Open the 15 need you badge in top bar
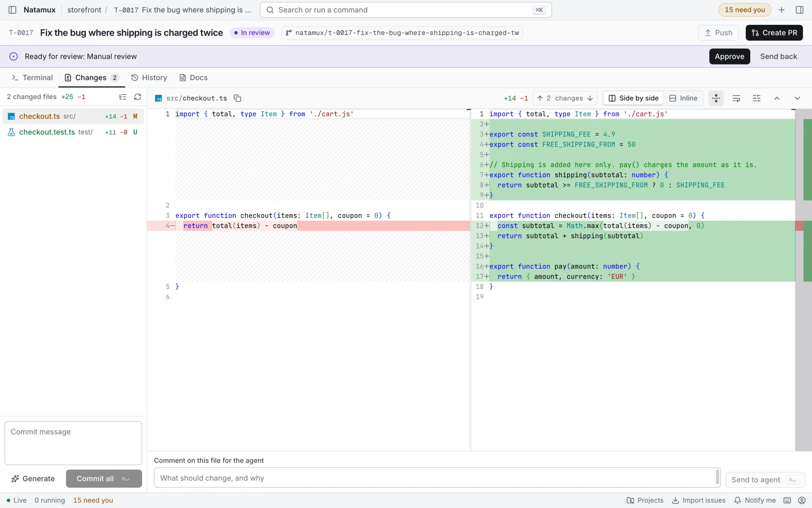 [x=745, y=10]
